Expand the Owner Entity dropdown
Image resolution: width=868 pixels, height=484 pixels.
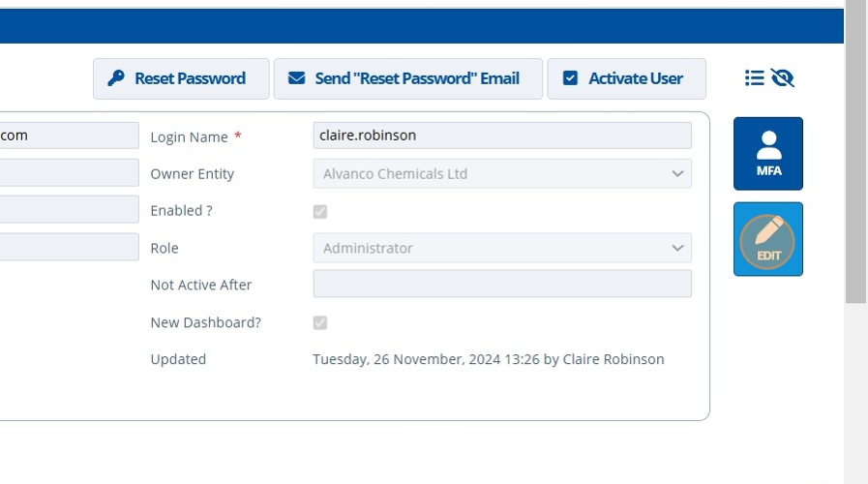(502, 173)
